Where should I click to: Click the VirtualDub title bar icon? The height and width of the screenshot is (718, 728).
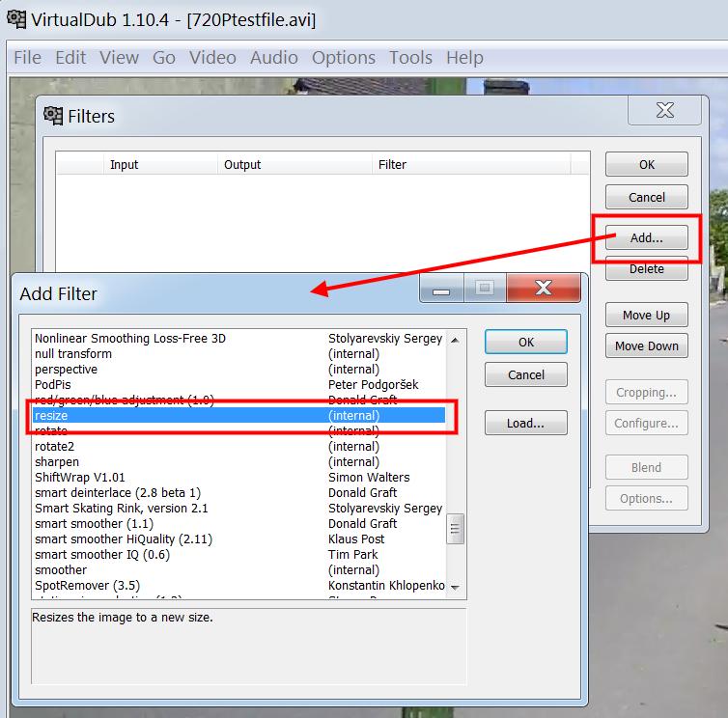tap(17, 20)
